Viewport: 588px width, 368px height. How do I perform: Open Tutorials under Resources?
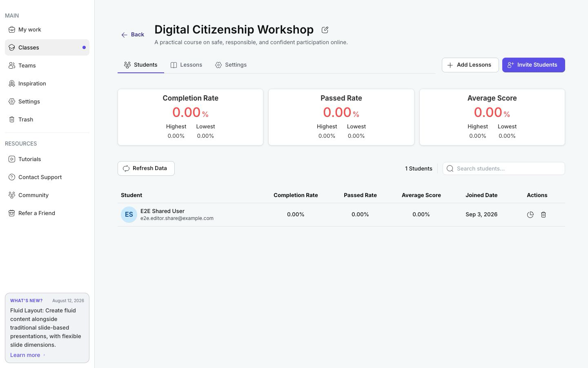click(x=47, y=159)
